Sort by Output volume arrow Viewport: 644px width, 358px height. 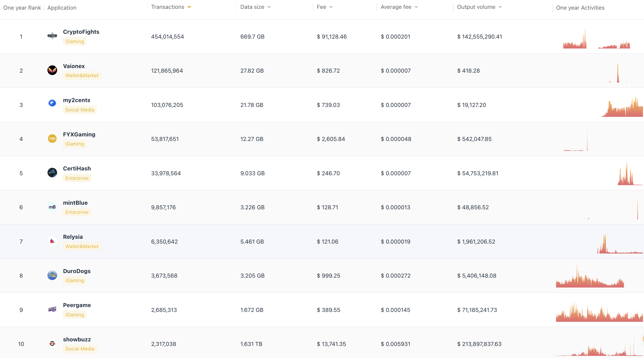[500, 7]
